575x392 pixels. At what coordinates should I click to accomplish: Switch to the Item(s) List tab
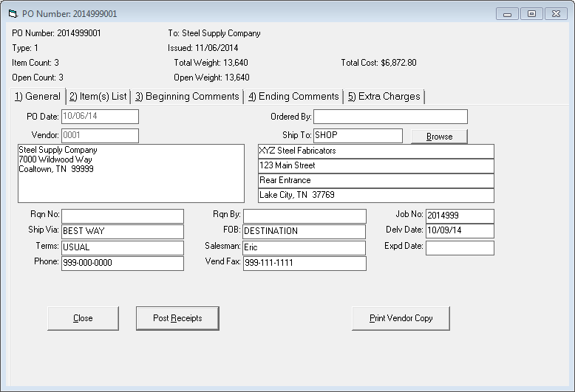tap(98, 97)
